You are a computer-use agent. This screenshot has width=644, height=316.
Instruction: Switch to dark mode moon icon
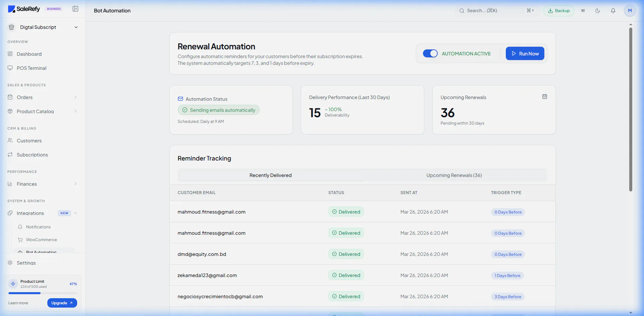598,11
